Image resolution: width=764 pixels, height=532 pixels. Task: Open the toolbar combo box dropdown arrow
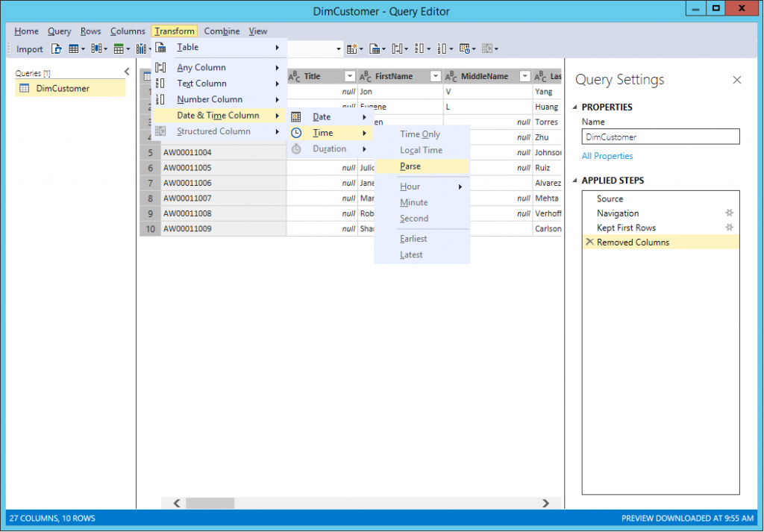pyautogui.click(x=338, y=48)
